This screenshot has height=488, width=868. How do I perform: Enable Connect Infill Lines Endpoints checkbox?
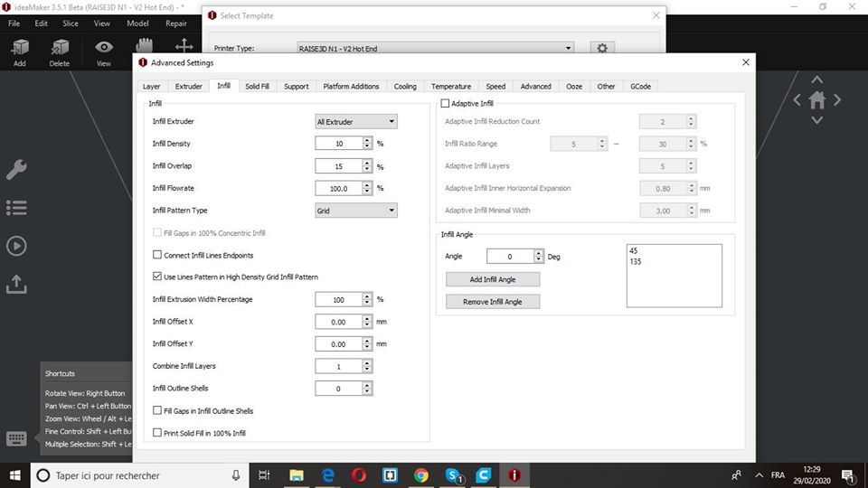(157, 255)
